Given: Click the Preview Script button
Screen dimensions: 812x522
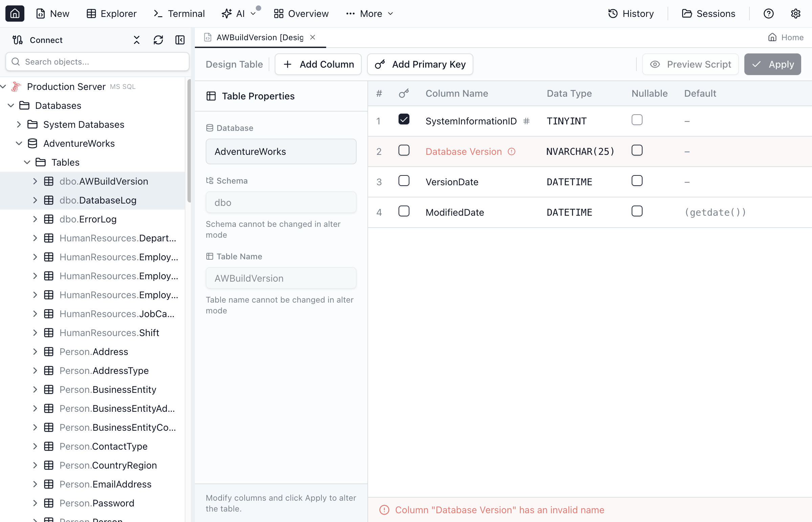Looking at the screenshot, I should (x=690, y=64).
